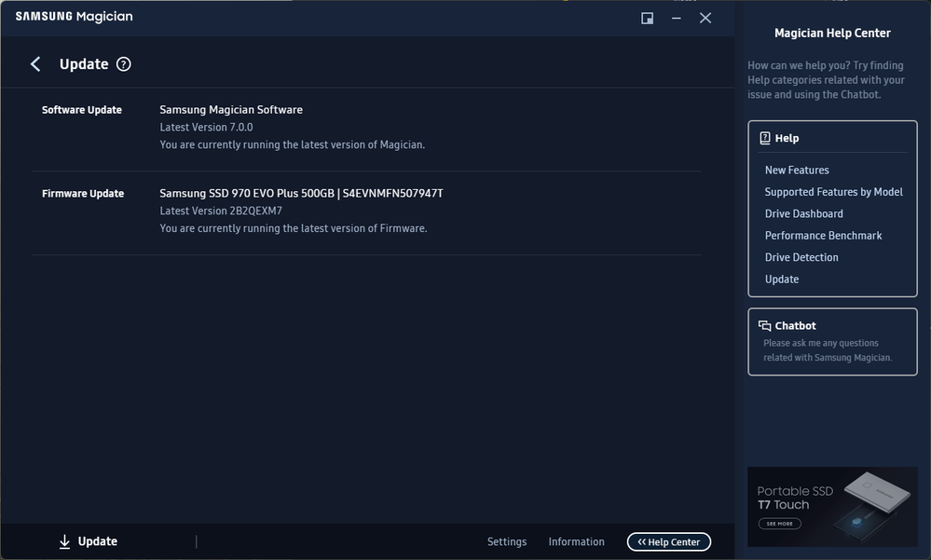Open the Drive Detection help topic
The image size is (931, 560).
pyautogui.click(x=801, y=257)
